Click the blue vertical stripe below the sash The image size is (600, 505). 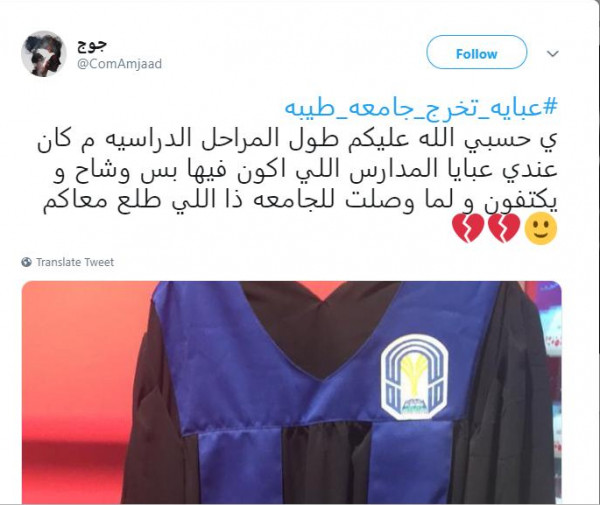click(240, 466)
